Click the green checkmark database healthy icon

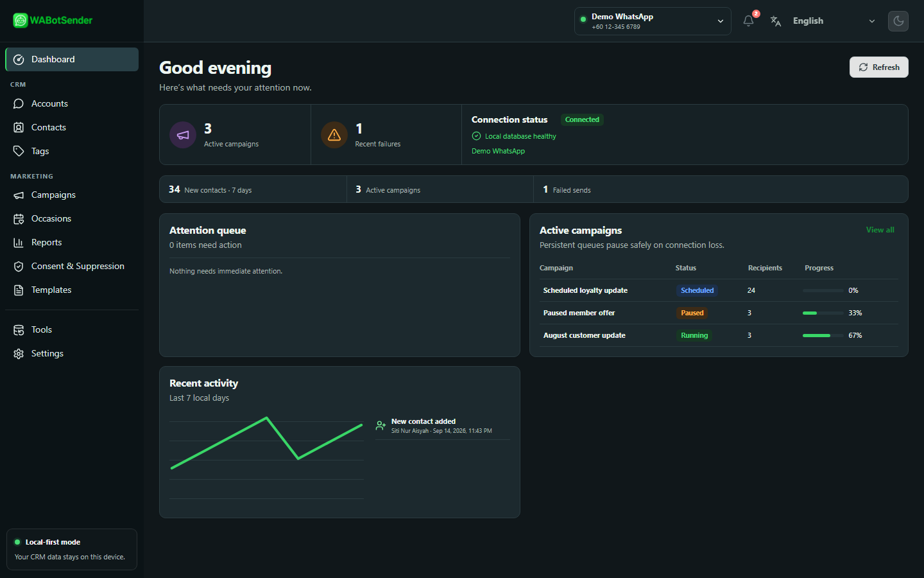click(476, 136)
